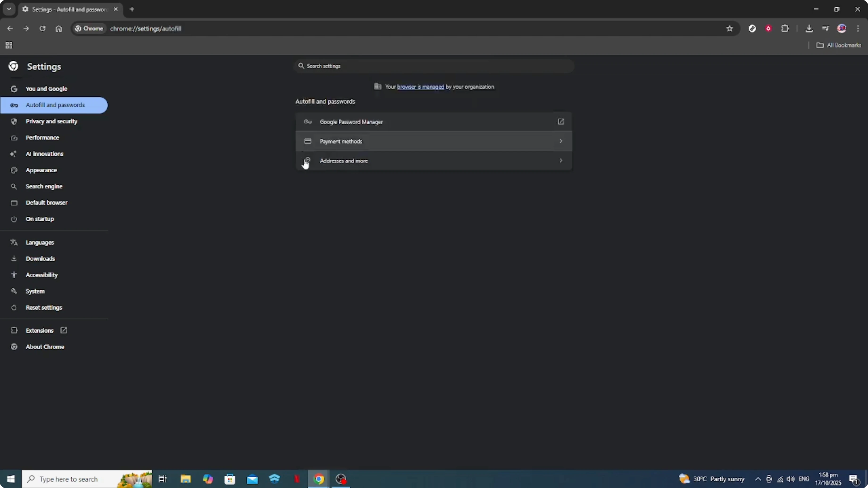Open the apps grid in bookmarks bar
This screenshot has height=488, width=868.
coord(9,45)
